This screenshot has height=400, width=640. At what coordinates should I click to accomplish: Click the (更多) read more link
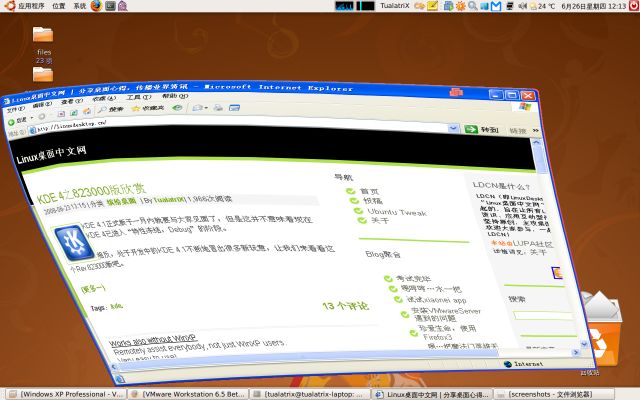(x=93, y=289)
